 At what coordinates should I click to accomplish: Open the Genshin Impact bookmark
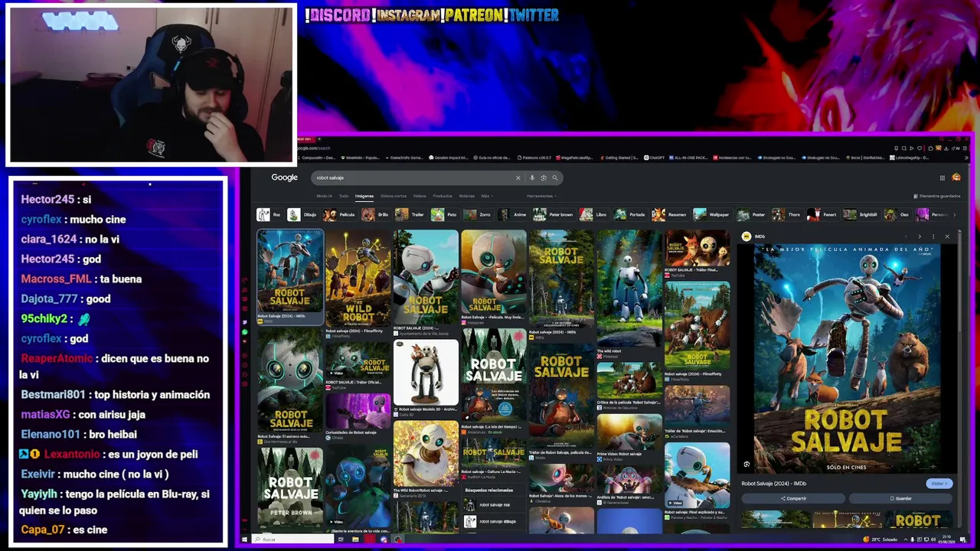click(449, 158)
